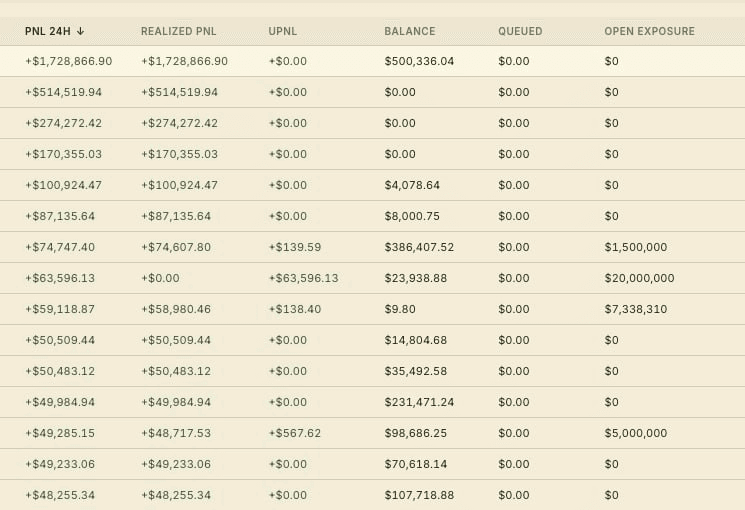The image size is (745, 510).
Task: Click the $500,336.04 balance value
Action: 419,61
